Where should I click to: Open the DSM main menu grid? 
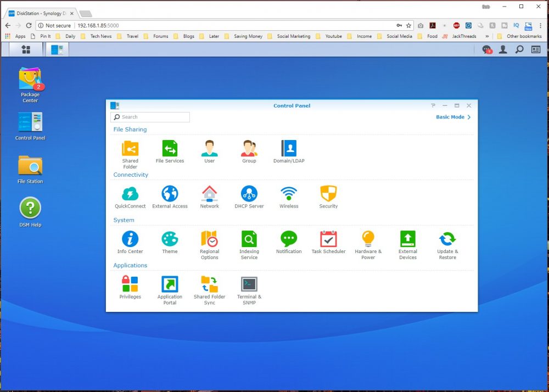click(26, 49)
